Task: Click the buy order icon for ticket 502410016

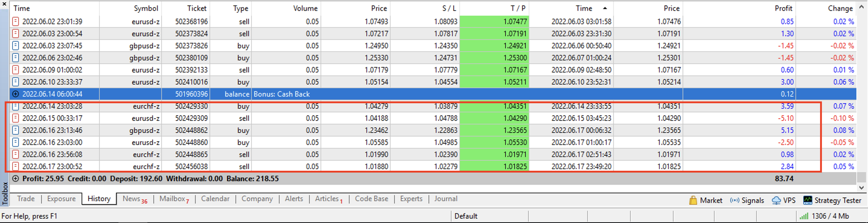Action: [x=15, y=82]
